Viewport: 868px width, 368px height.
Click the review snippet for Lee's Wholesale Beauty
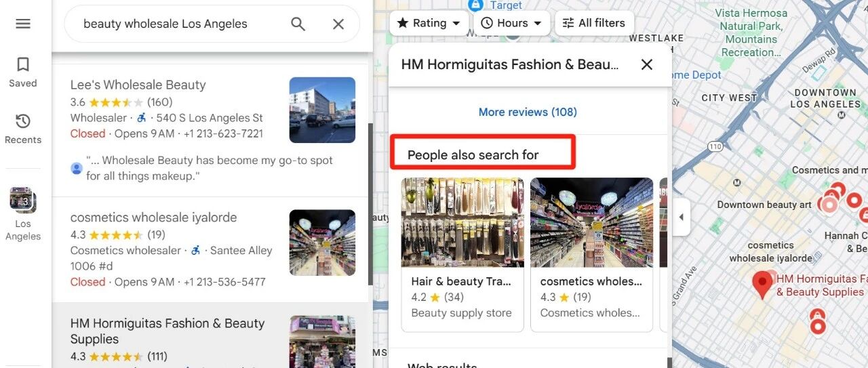pos(210,168)
